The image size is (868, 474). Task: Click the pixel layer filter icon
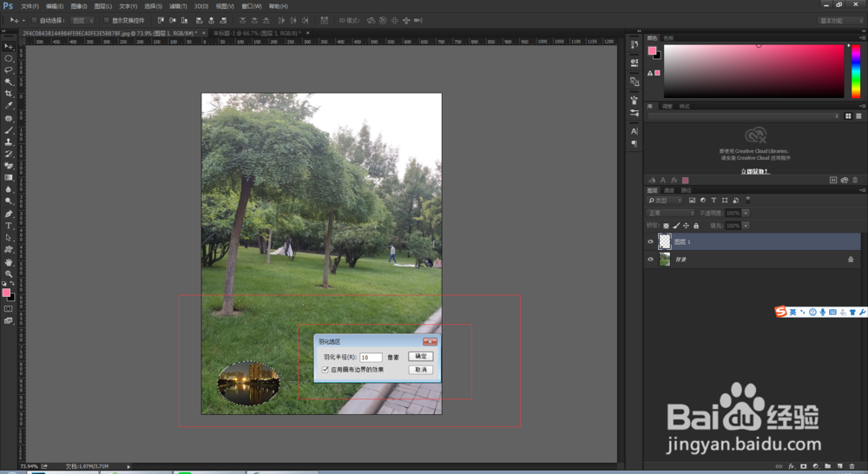692,201
